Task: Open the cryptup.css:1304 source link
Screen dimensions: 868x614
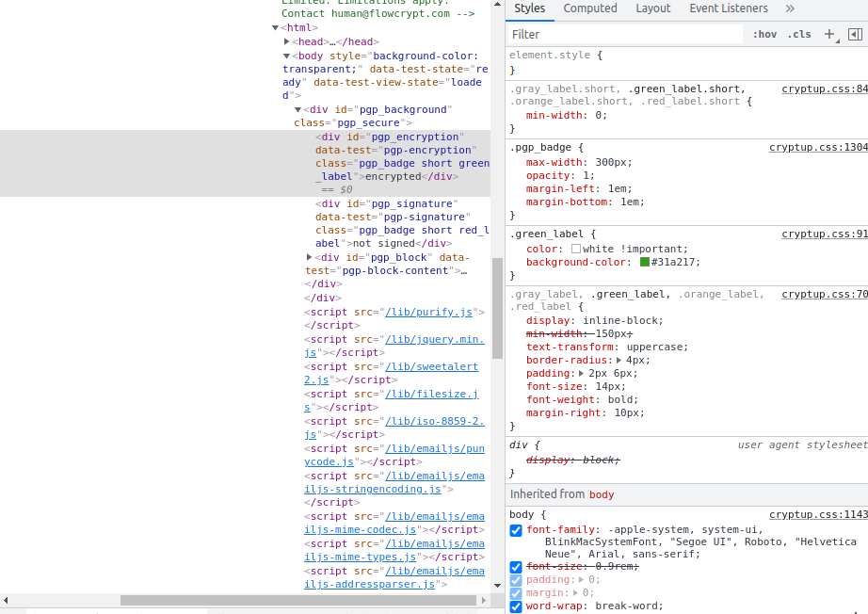Action: point(819,147)
